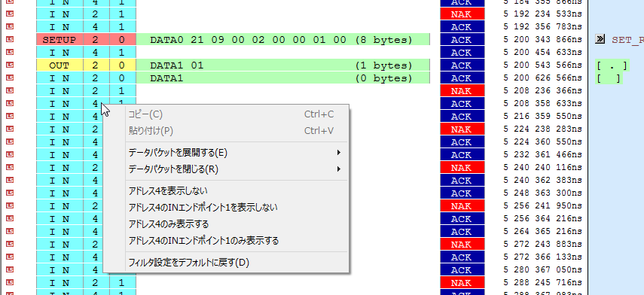Click endpoint '0' cell on the OUT row
Screen dimensions: 644x295
click(x=122, y=65)
